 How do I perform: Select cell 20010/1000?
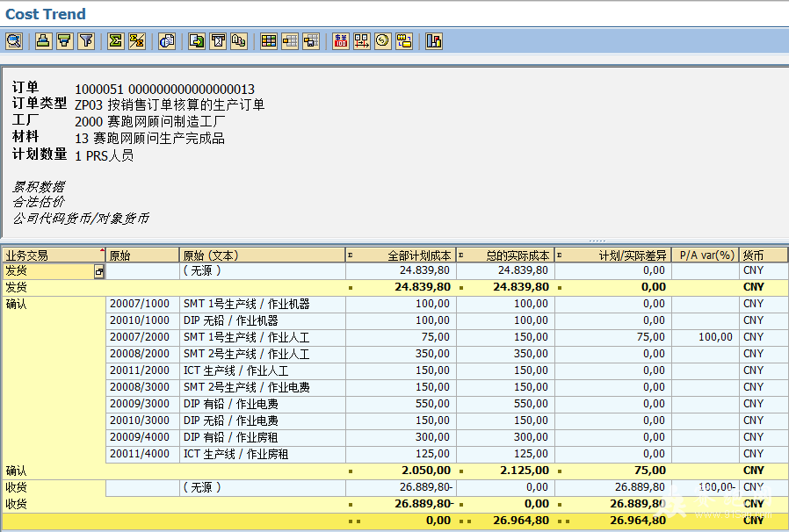click(142, 320)
